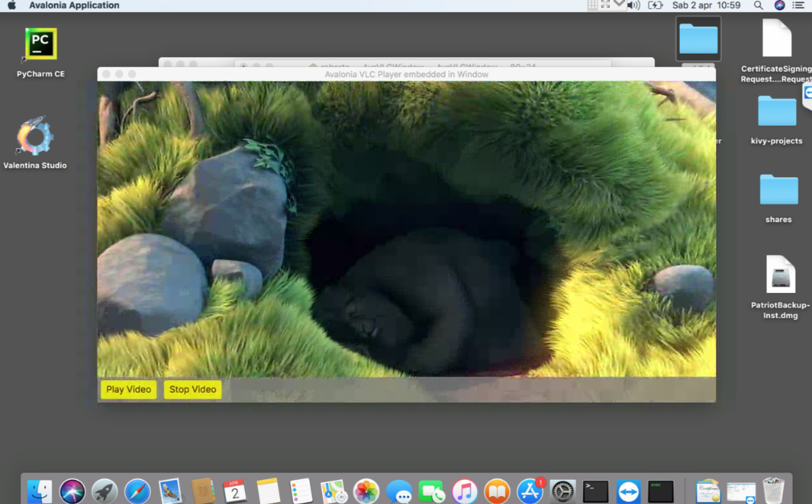Open Safari from the Dock
The height and width of the screenshot is (504, 812).
coord(137,490)
